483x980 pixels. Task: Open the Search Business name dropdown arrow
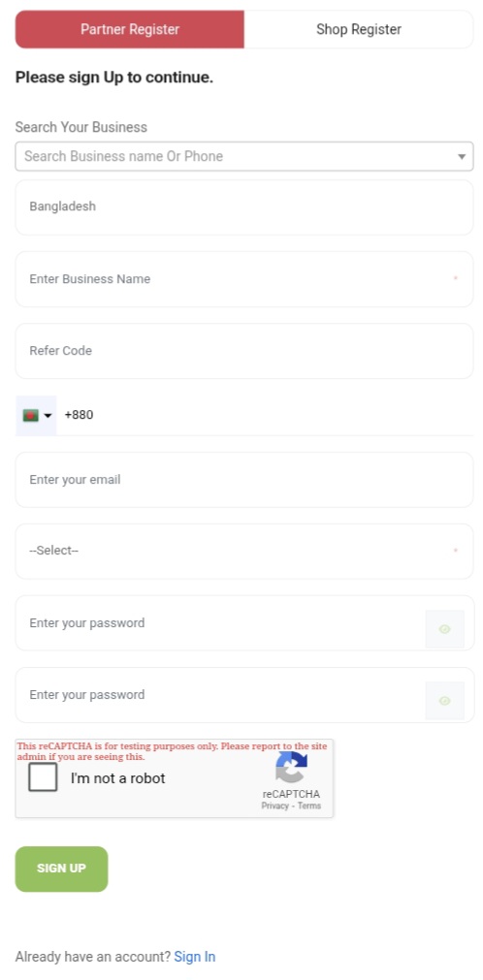coord(462,156)
